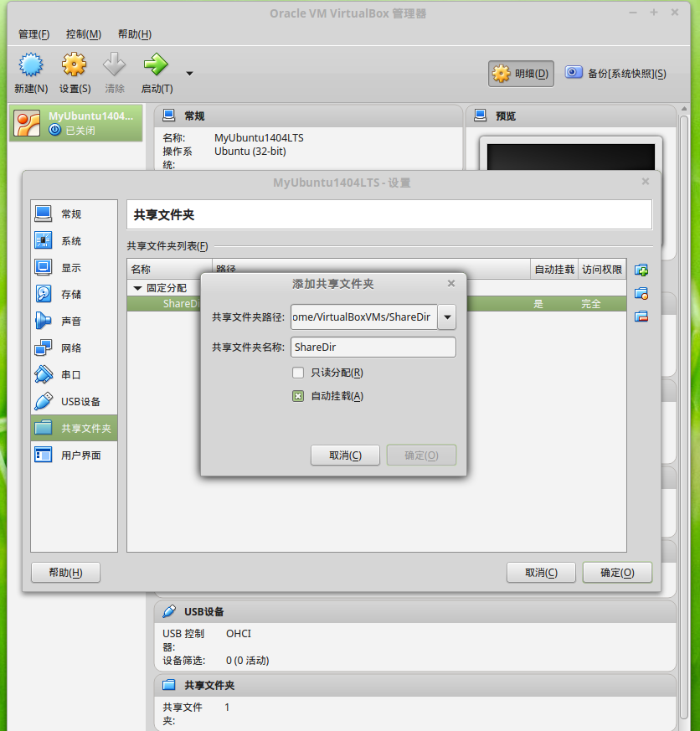
Task: Enable the 只读分配(R) checkbox
Action: pos(298,373)
